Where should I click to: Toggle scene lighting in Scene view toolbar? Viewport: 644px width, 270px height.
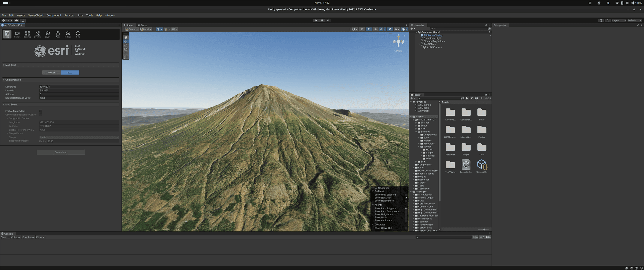click(369, 29)
